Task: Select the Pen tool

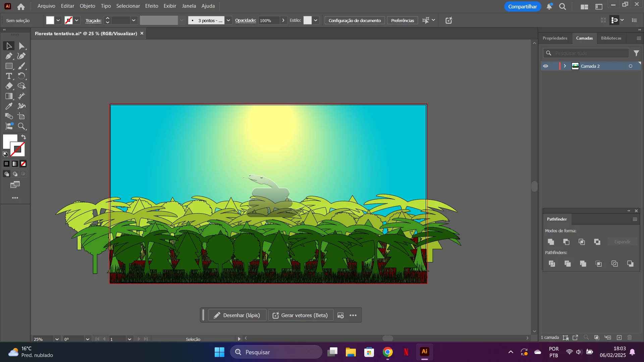Action: coord(9,56)
